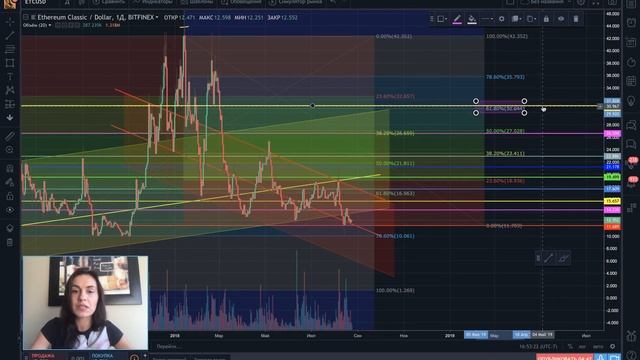Viewport: 640px width, 360px height.
Task: Toggle magnet mode in left toolbar
Action: [x=10, y=168]
